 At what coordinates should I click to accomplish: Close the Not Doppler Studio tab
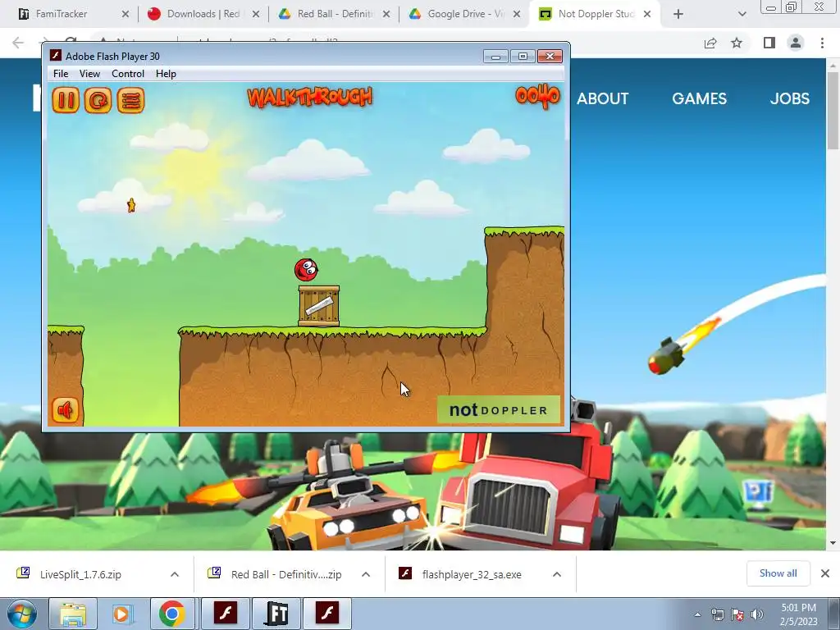[x=647, y=14]
